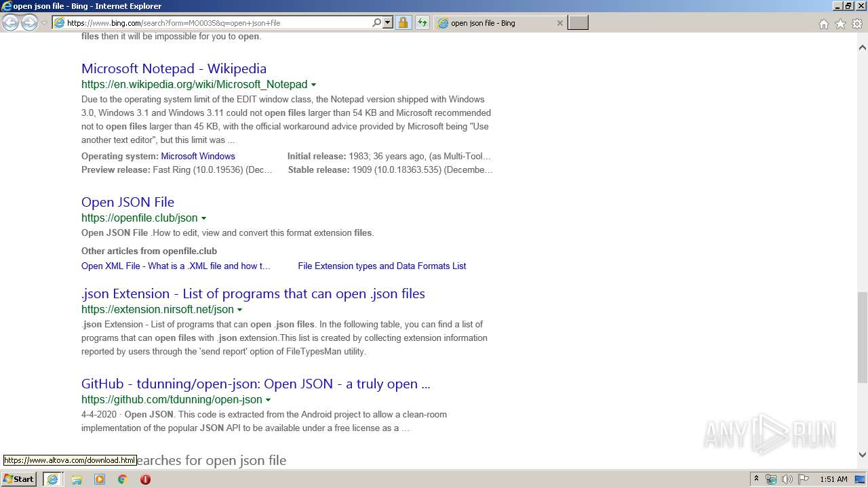Open the Windows Start menu

click(19, 479)
